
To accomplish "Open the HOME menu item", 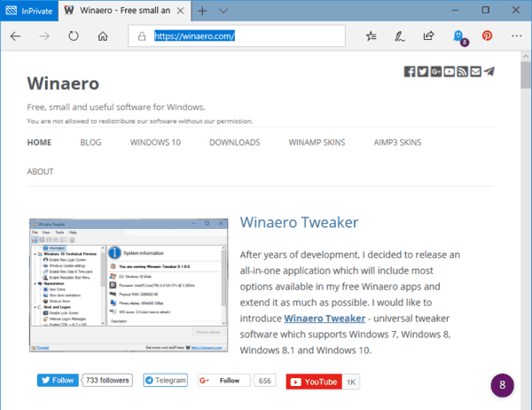I will [39, 142].
